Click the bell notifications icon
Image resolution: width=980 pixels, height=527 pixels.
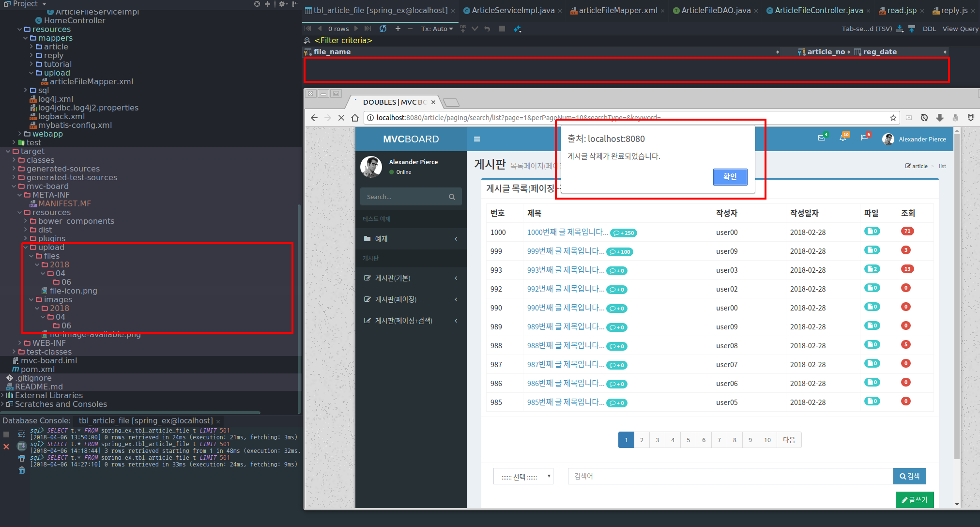843,138
